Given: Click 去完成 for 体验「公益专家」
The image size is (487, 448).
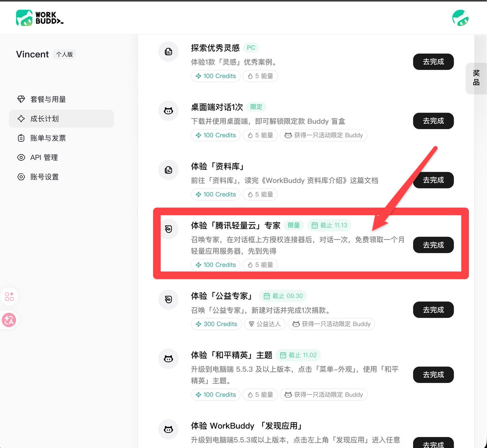Looking at the screenshot, I should (x=433, y=310).
